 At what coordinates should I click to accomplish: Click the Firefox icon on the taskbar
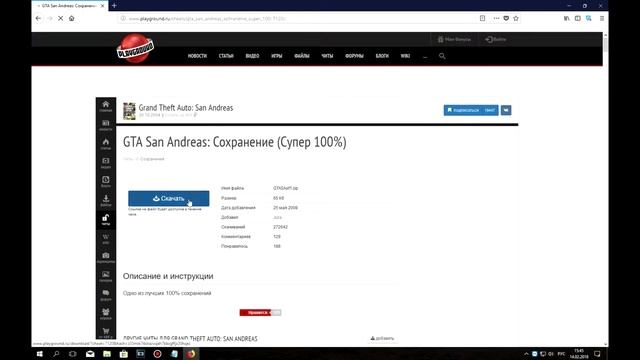coord(191,354)
